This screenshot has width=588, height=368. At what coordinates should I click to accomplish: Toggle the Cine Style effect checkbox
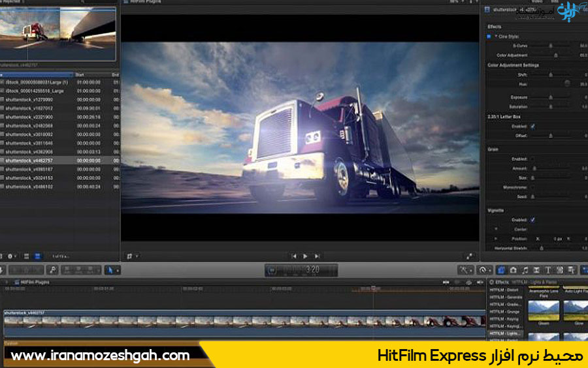point(489,37)
